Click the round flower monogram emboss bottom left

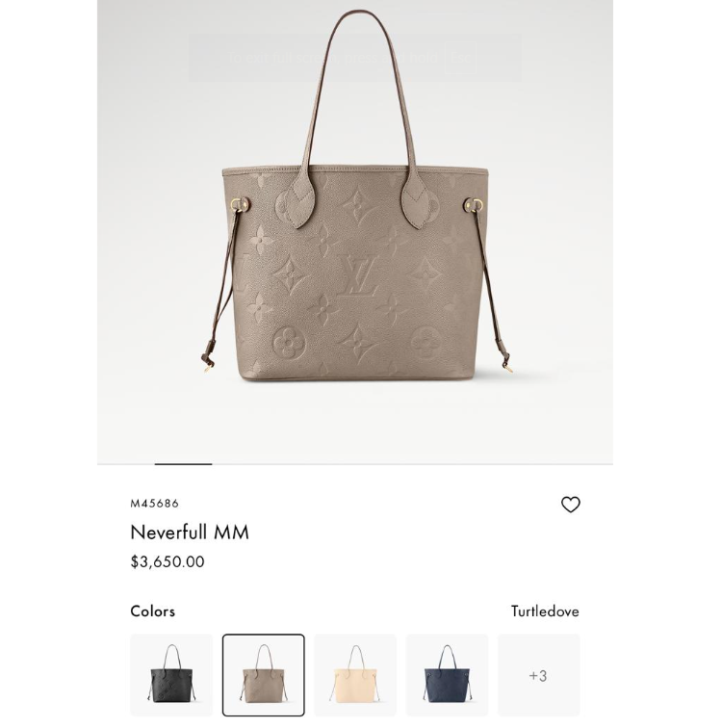[290, 343]
